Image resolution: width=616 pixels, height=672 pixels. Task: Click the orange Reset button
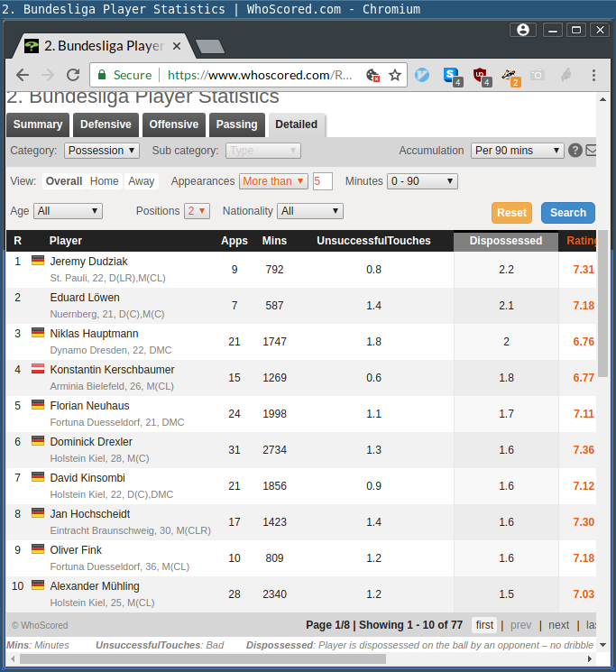[512, 213]
